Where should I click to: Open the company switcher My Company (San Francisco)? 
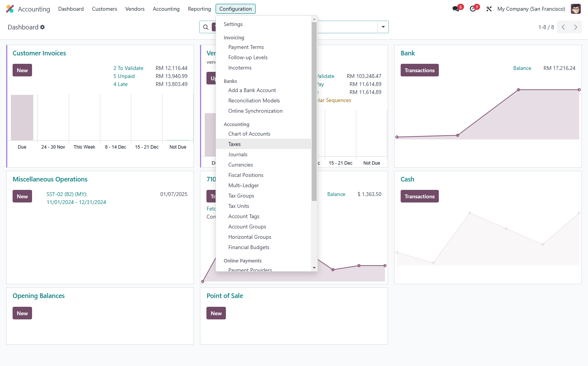tap(531, 9)
